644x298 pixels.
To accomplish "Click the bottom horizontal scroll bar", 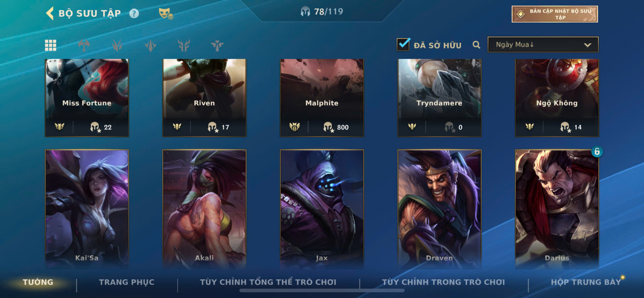I will click(322, 291).
